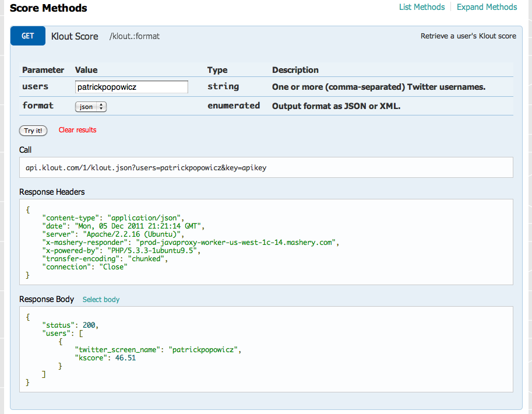Click the "x-powered-by" PHP header line

[x=121, y=251]
